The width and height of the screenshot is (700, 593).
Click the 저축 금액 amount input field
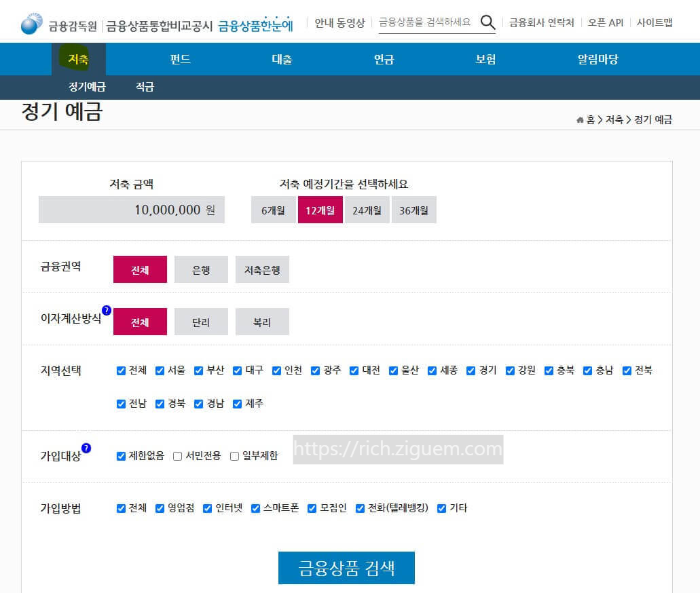coord(131,210)
